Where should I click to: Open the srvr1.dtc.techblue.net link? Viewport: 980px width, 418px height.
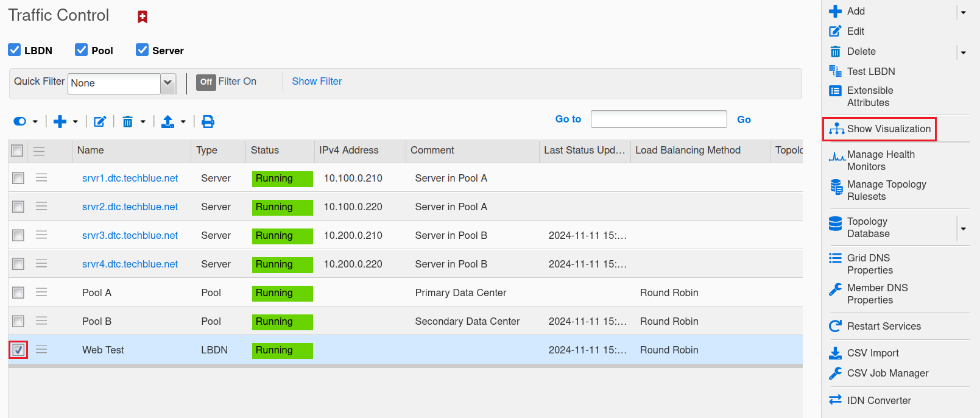pyautogui.click(x=130, y=179)
